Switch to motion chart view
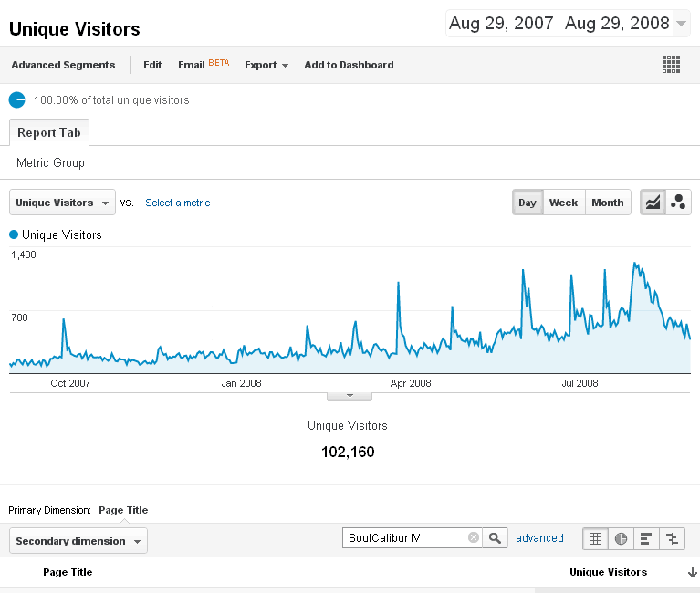Viewport: 700px width, 593px height. (x=678, y=203)
